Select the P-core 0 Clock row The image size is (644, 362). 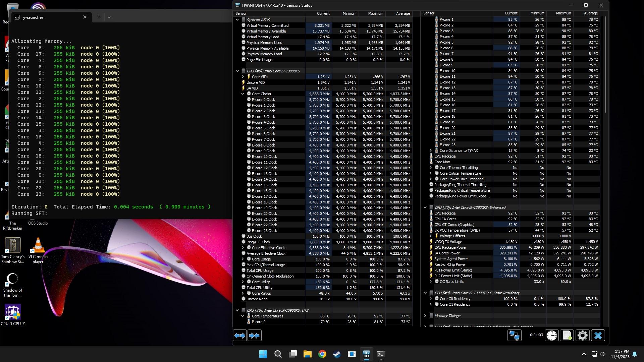click(323, 100)
